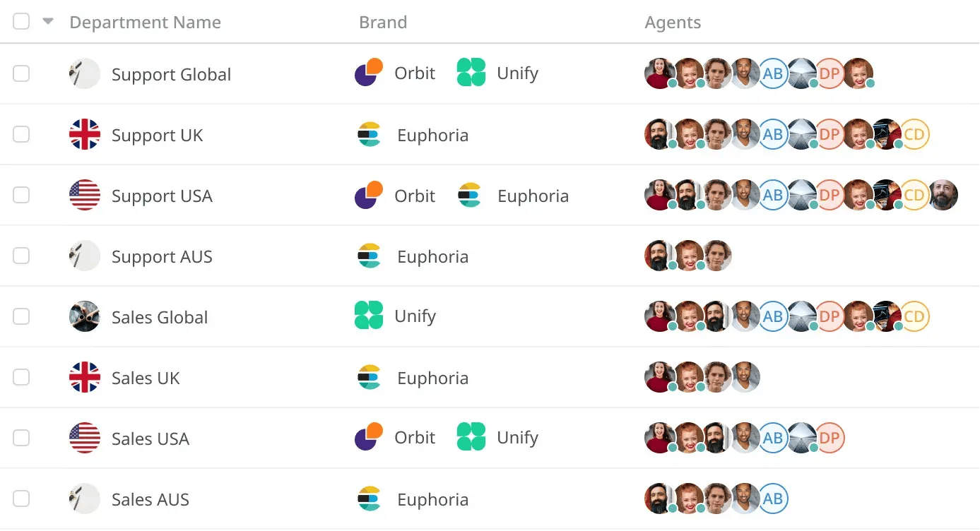Click the Agents column header
The height and width of the screenshot is (531, 980).
[x=673, y=23]
